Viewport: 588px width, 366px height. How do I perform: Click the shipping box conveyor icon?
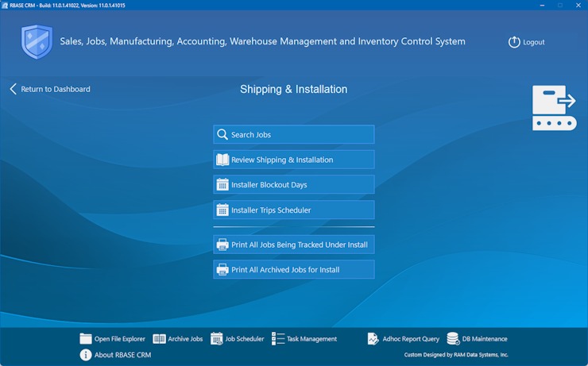pos(555,108)
